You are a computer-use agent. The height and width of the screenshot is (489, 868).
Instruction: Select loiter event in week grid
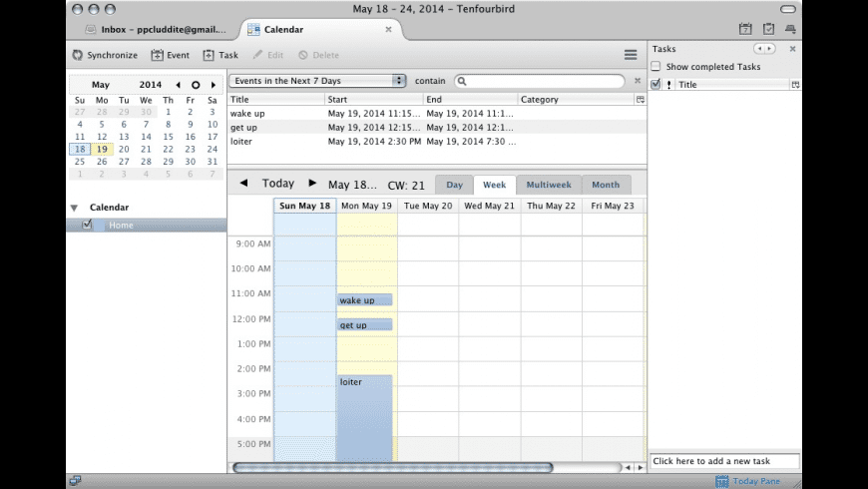click(365, 418)
